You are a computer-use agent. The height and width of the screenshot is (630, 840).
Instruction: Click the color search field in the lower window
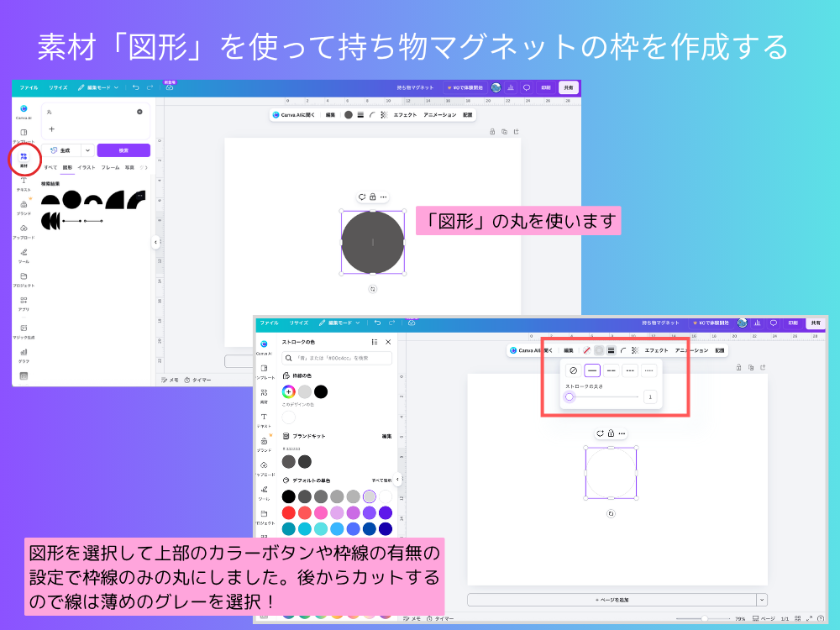337,358
